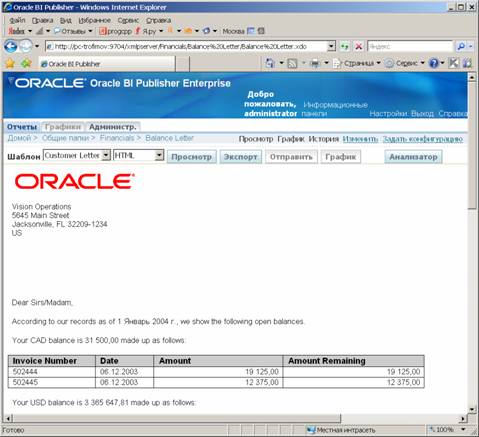Open the HTML output format dropdown
Viewport: 479px width, 437px height.
coord(139,155)
